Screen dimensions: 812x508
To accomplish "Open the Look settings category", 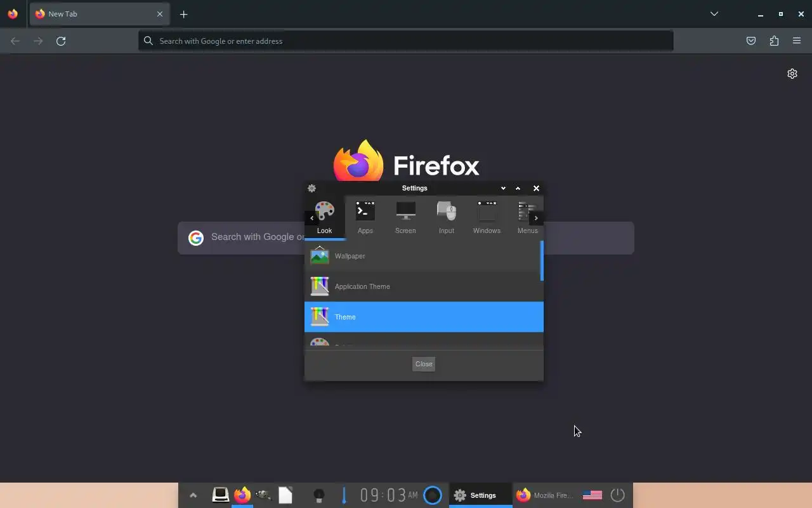I will point(324,218).
